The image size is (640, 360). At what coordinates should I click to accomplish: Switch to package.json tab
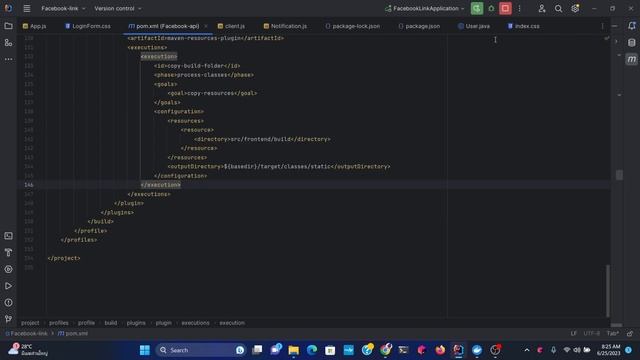[x=420, y=26]
